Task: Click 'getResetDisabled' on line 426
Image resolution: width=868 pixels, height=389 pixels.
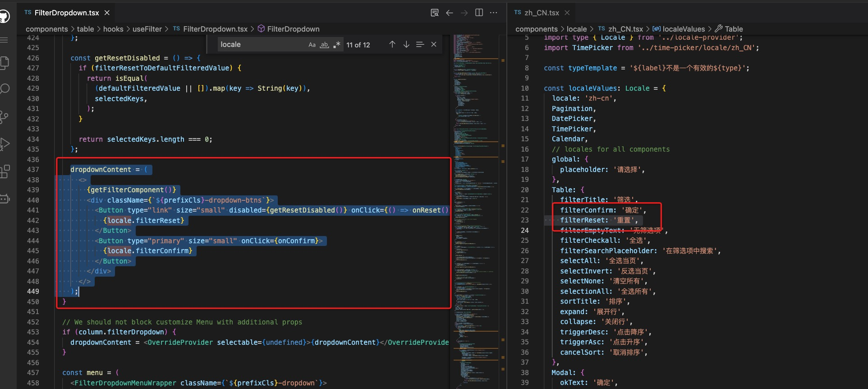Action: tap(127, 58)
